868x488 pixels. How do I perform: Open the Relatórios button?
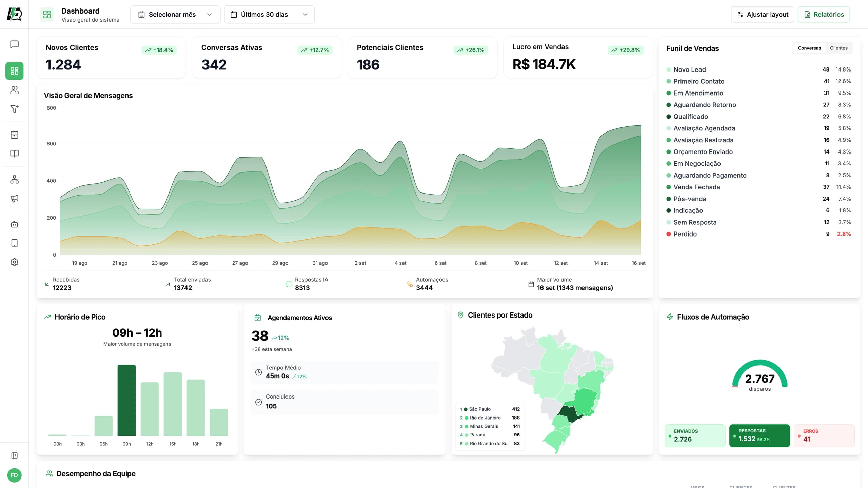coord(824,14)
